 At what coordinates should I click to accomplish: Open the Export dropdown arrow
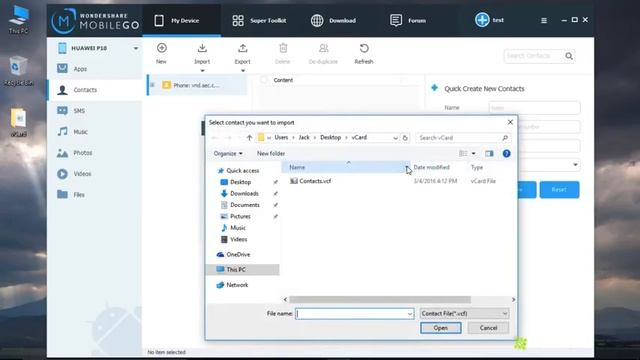click(242, 71)
